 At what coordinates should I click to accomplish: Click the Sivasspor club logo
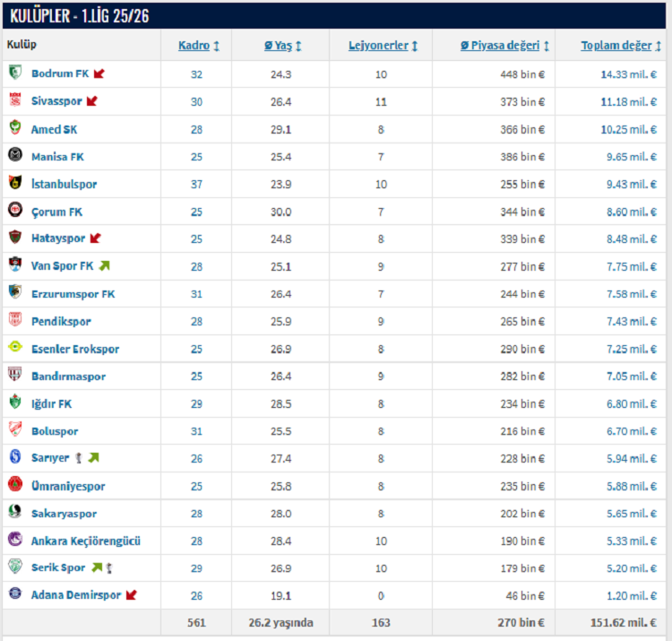coord(15,101)
